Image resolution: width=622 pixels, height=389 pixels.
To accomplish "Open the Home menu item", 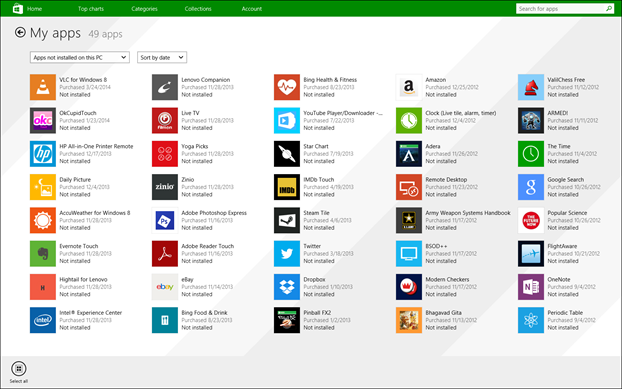I will pyautogui.click(x=35, y=9).
